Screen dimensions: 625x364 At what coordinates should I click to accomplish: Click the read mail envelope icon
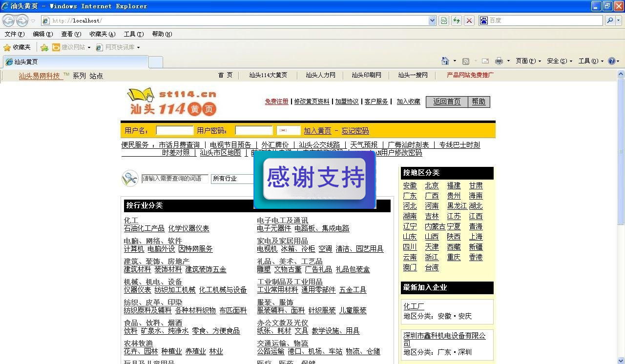485,61
